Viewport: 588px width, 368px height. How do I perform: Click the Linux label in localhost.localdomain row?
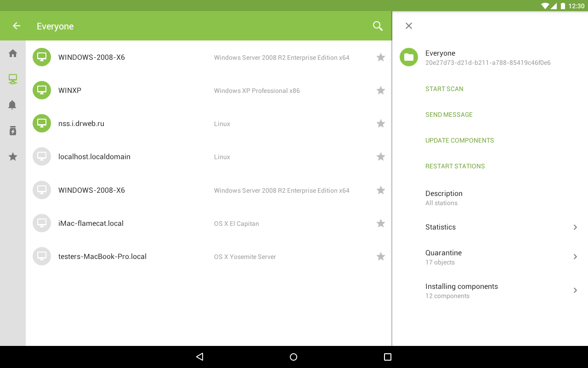click(x=222, y=157)
